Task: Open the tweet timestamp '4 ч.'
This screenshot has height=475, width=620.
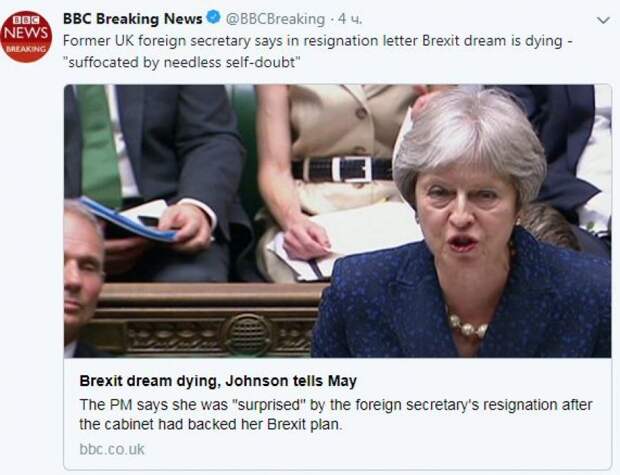Action: coord(350,19)
